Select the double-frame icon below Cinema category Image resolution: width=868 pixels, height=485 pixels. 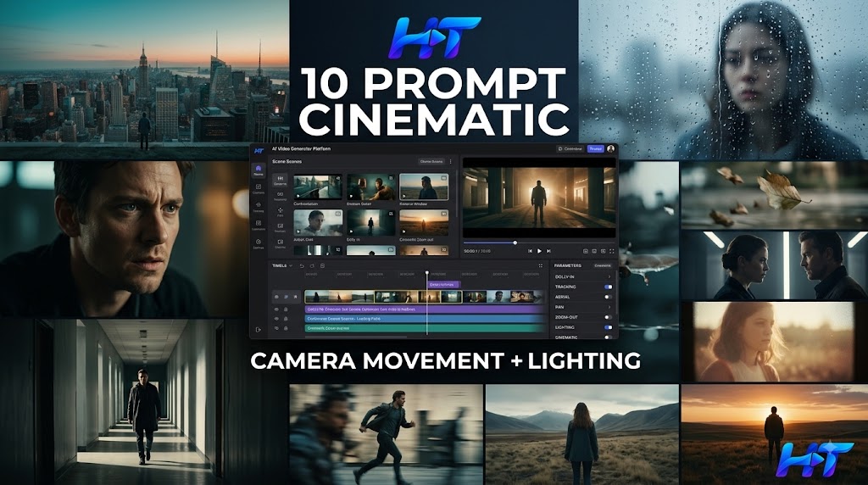click(x=280, y=195)
